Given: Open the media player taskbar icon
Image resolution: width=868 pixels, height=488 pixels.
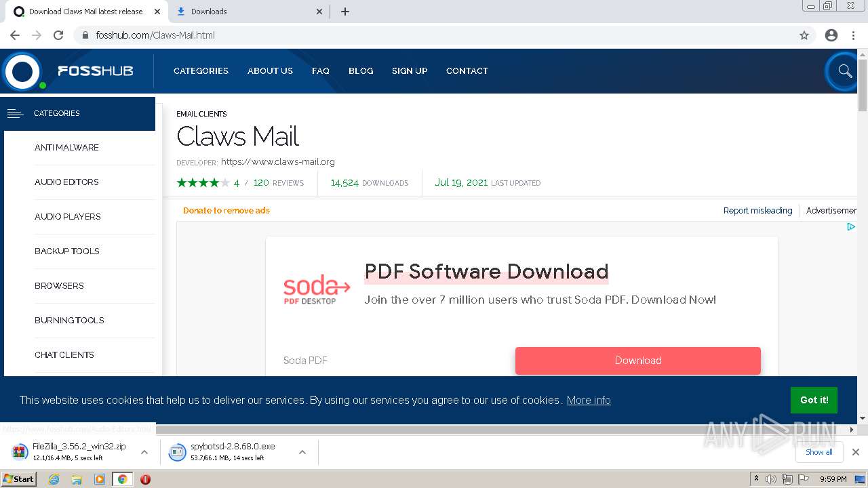Looking at the screenshot, I should pos(100,479).
